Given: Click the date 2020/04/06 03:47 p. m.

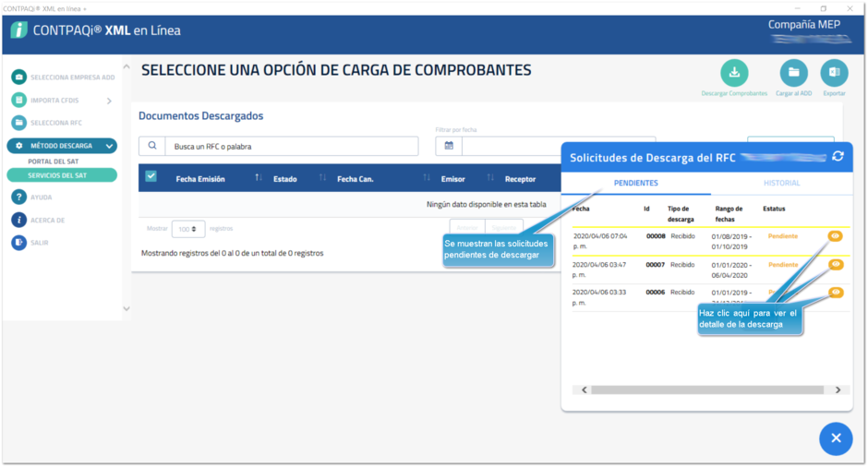Looking at the screenshot, I should 599,269.
